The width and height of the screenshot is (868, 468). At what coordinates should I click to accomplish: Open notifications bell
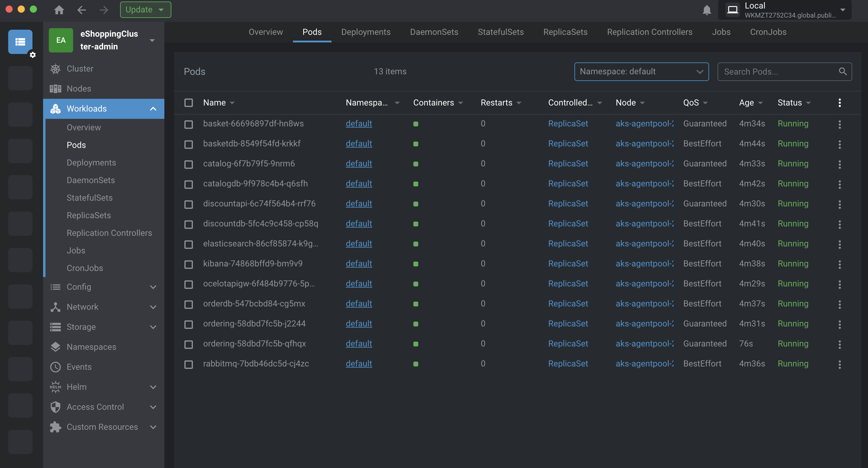click(707, 10)
